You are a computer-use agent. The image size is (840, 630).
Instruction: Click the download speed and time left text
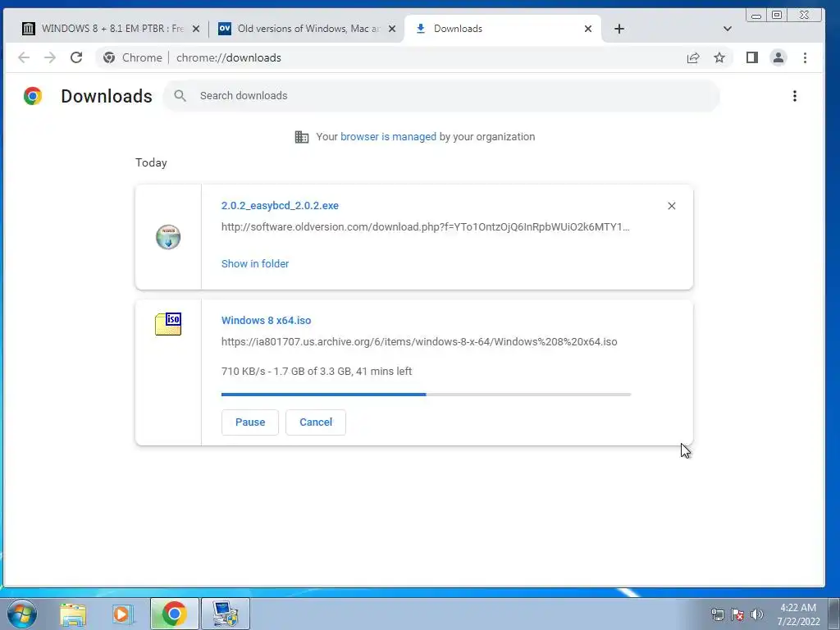pyautogui.click(x=317, y=372)
